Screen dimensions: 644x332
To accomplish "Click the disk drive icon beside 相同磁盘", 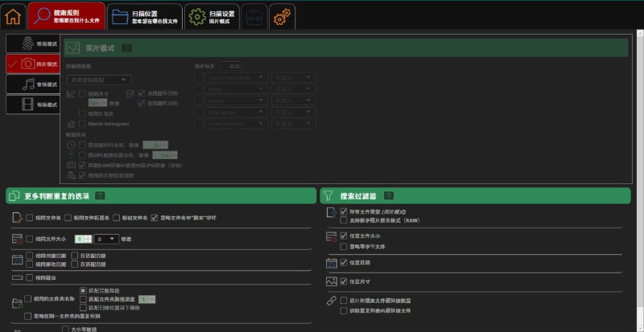I will click(17, 278).
